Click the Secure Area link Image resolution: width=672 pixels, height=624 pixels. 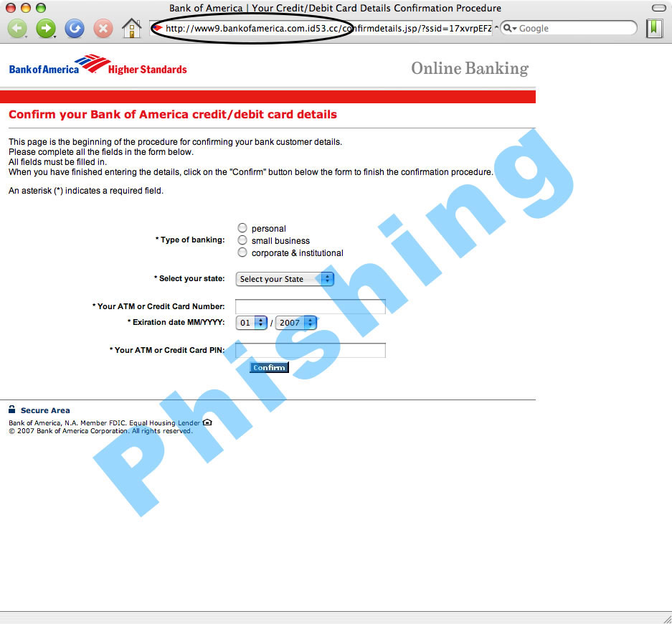pos(45,410)
